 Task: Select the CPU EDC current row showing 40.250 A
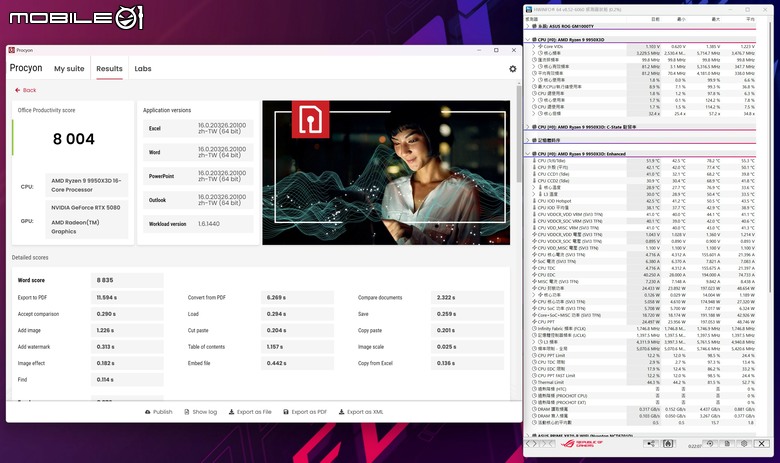point(643,275)
